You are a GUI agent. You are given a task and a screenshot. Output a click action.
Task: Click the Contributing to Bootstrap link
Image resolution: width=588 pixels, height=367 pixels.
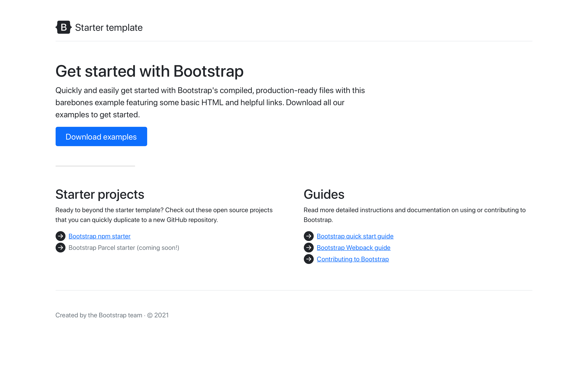[353, 259]
